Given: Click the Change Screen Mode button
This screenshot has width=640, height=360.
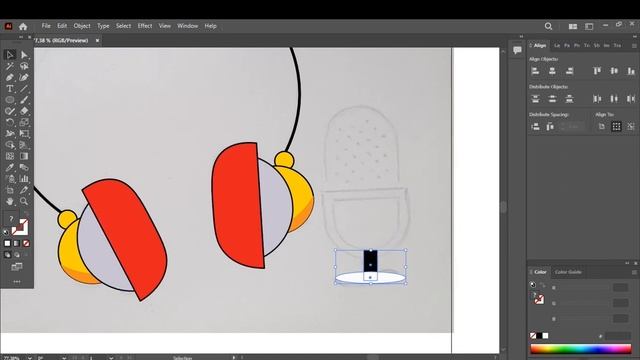Looking at the screenshot, I should coord(17,267).
